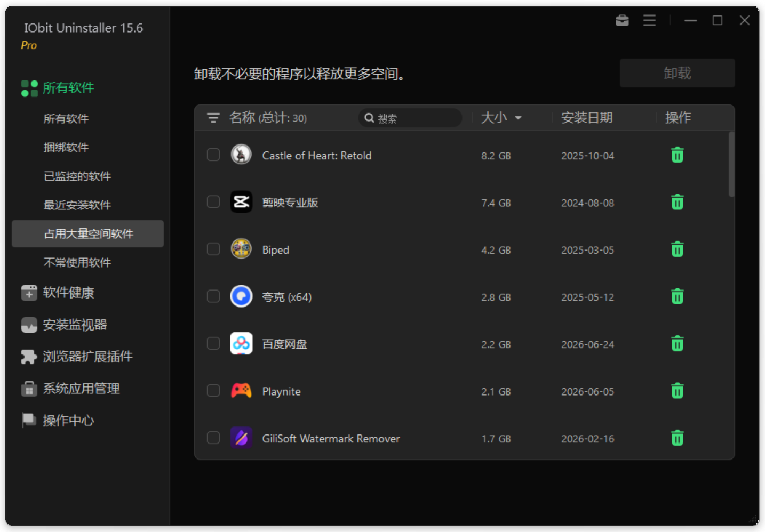The height and width of the screenshot is (532, 765).
Task: Click the Playnite program name
Action: click(x=281, y=392)
